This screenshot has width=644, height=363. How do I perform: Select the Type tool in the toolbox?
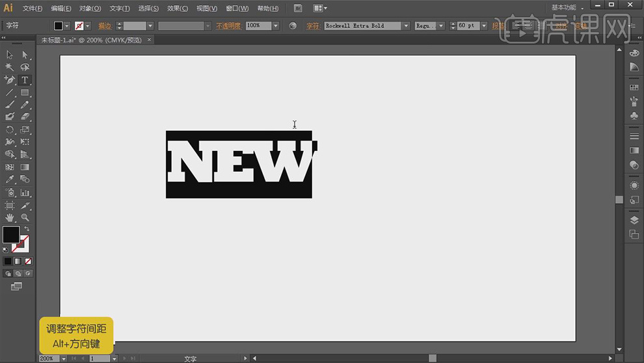[25, 80]
